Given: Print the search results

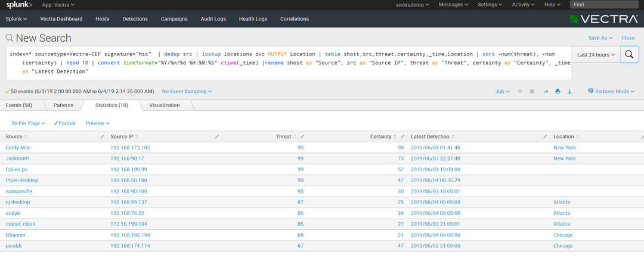Looking at the screenshot, I should point(558,92).
